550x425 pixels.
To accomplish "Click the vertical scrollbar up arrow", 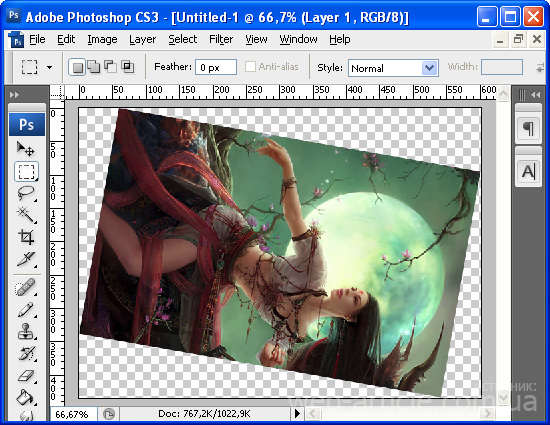I will pos(503,93).
